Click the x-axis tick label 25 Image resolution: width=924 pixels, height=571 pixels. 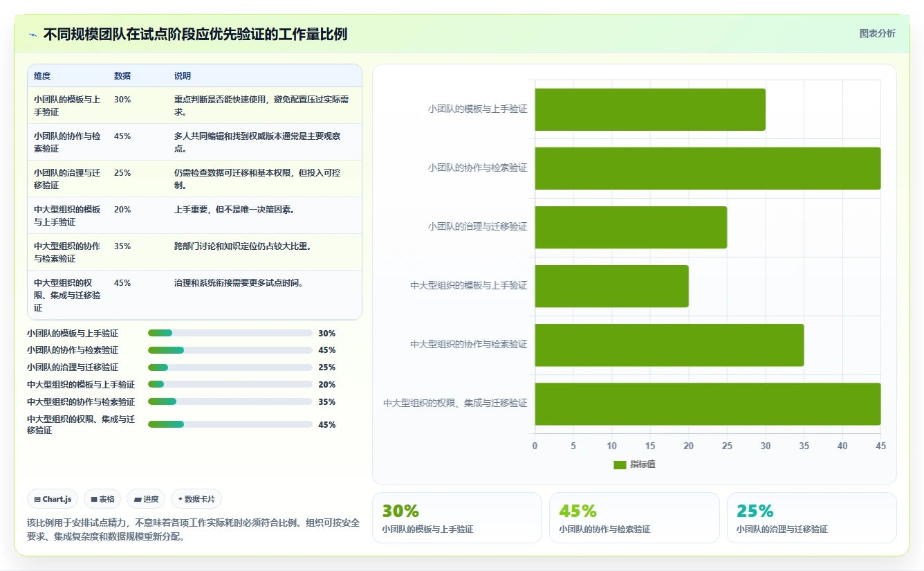coord(727,446)
